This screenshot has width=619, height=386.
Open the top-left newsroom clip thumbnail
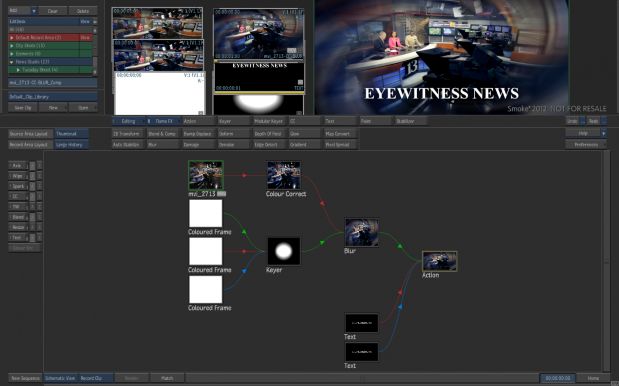pyautogui.click(x=158, y=23)
